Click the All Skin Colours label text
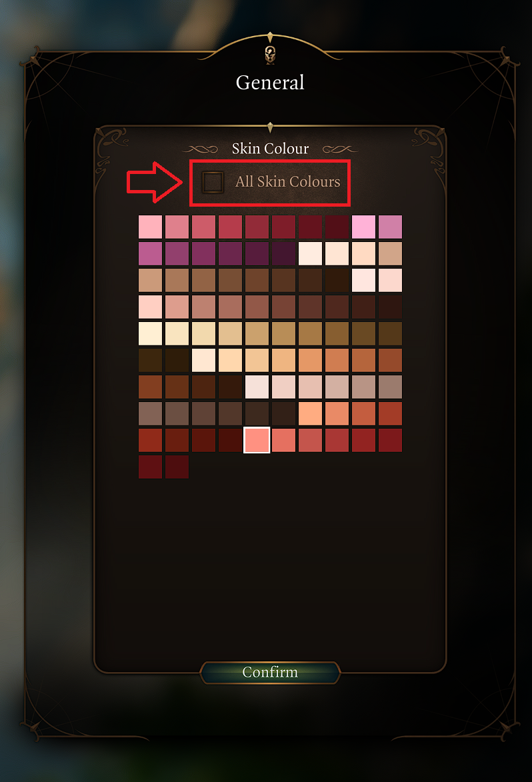 point(288,181)
